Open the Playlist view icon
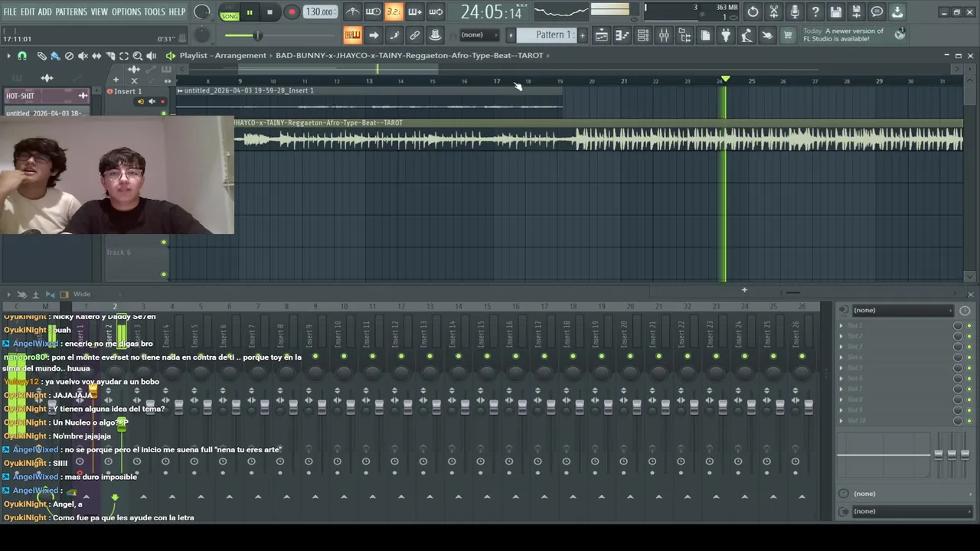 (x=602, y=35)
